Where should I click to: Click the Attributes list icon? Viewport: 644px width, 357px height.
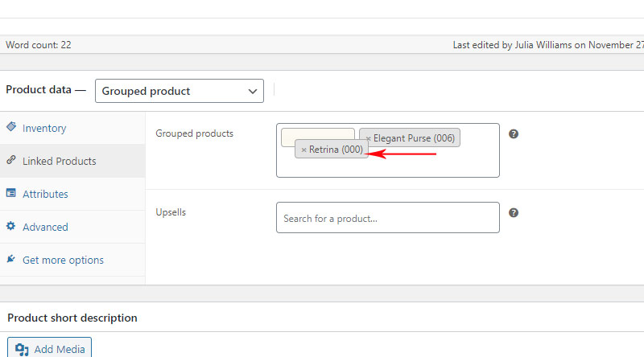(x=11, y=192)
